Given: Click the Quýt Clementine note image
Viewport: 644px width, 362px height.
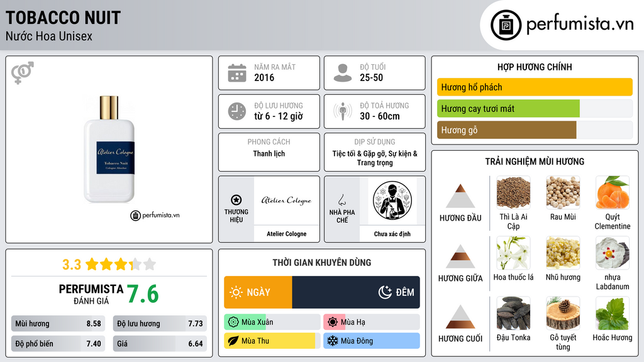Looking at the screenshot, I should (613, 192).
